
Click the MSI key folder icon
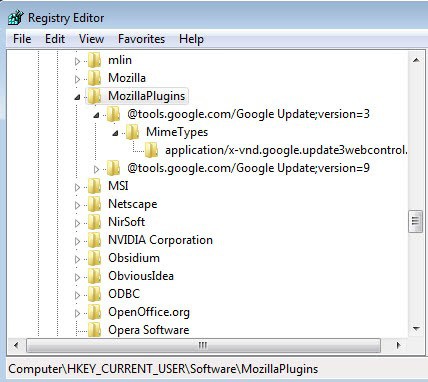(x=95, y=186)
